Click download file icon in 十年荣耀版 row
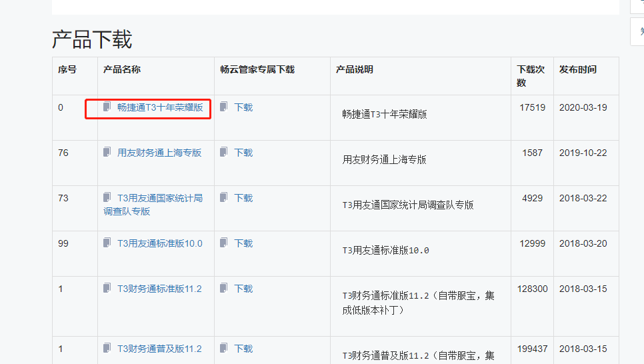644x364 pixels. [223, 107]
